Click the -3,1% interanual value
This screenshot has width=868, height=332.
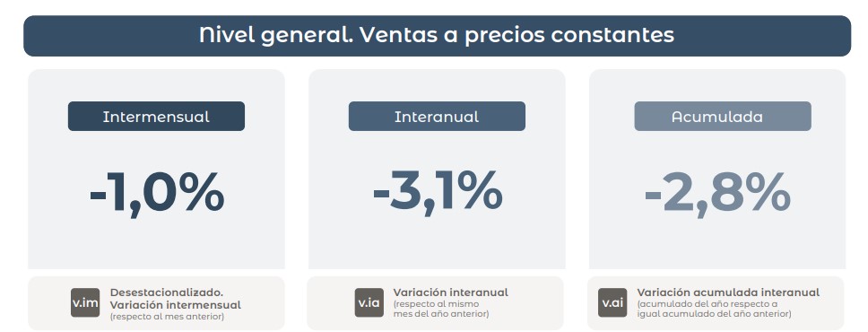click(438, 192)
